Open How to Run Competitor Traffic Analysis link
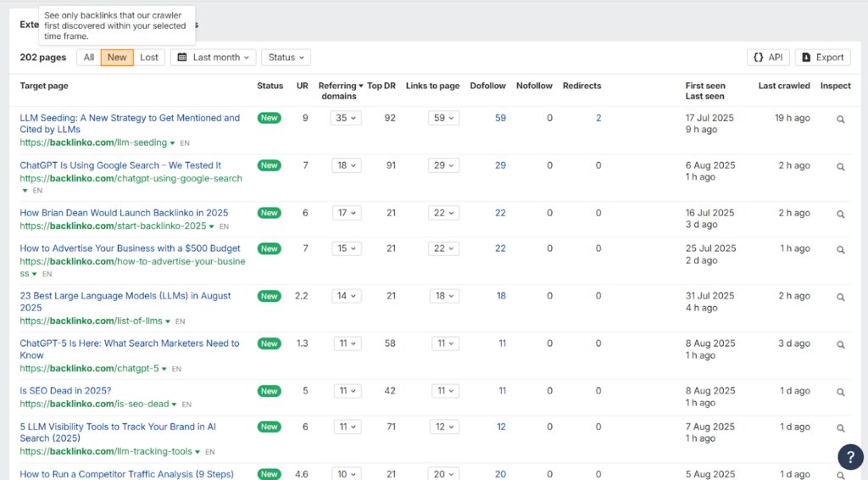 (x=127, y=474)
